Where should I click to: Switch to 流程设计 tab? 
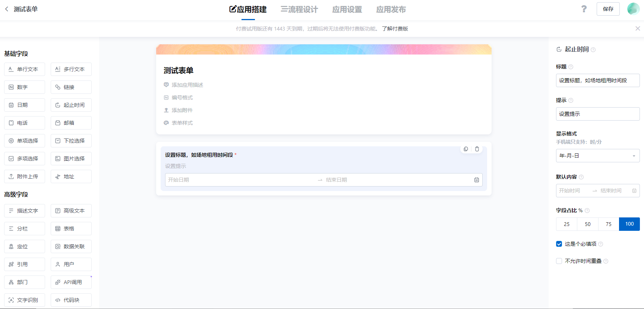[299, 9]
